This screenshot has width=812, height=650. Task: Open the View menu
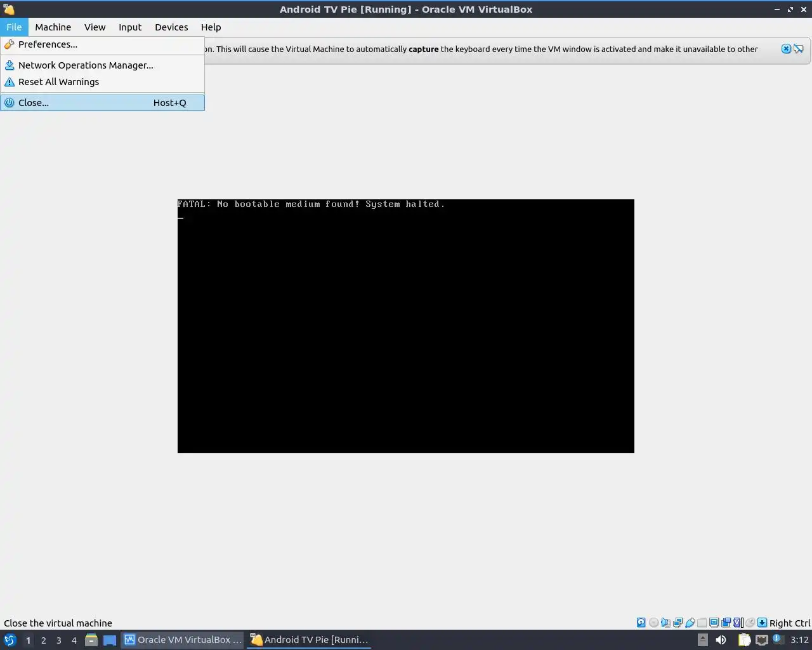tap(95, 27)
